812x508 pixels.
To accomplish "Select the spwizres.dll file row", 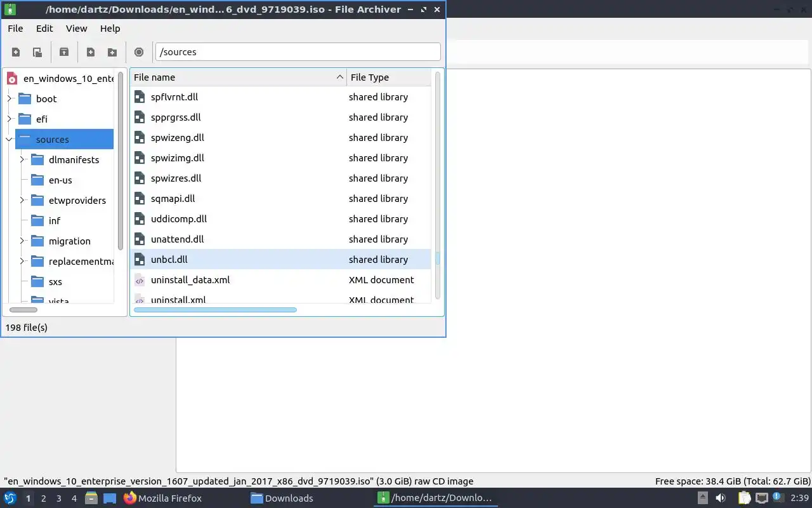I will 280,178.
